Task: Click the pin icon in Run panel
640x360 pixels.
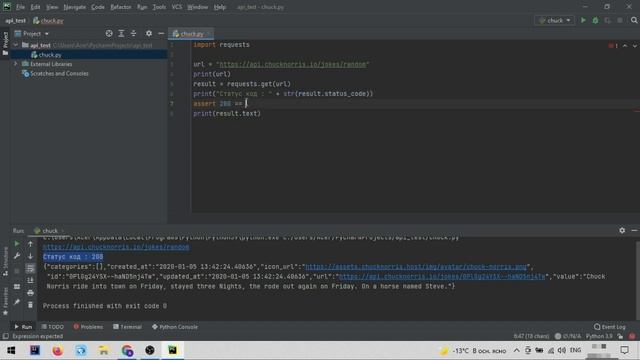Action: 17,302
